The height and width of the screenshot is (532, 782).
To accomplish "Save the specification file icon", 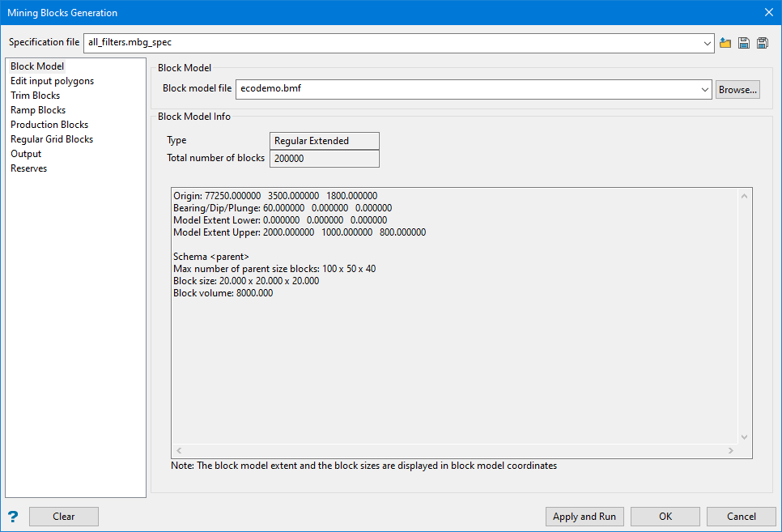I will pyautogui.click(x=744, y=43).
